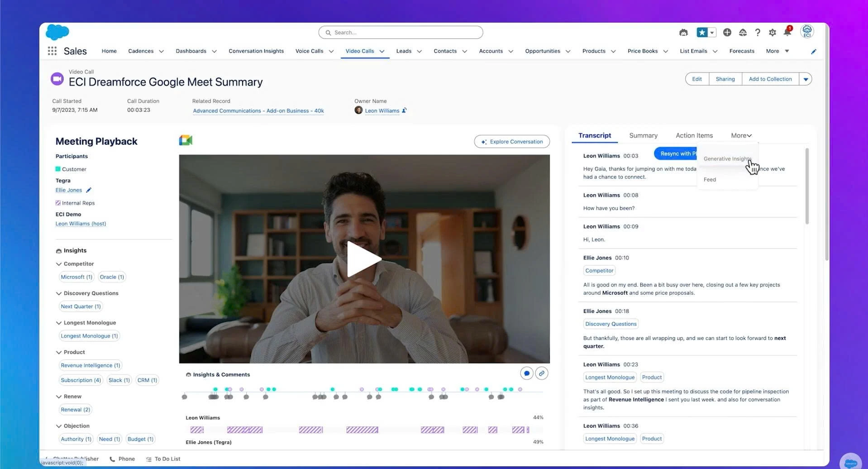Open the Phone panel from the bottom bar

[121, 459]
